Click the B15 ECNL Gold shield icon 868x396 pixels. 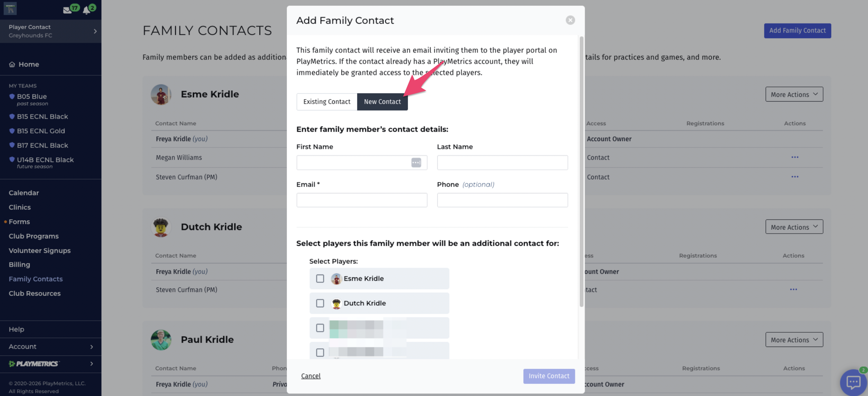(12, 131)
